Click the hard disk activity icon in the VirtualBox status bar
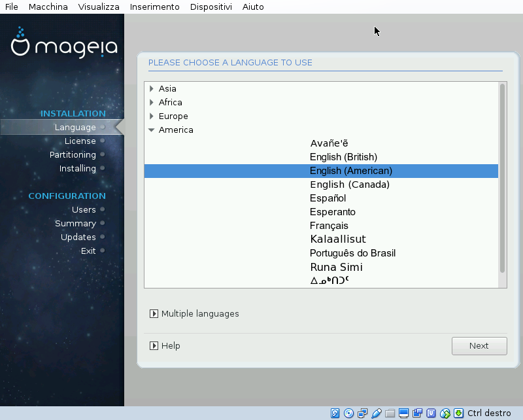The image size is (523, 420). pyautogui.click(x=335, y=413)
